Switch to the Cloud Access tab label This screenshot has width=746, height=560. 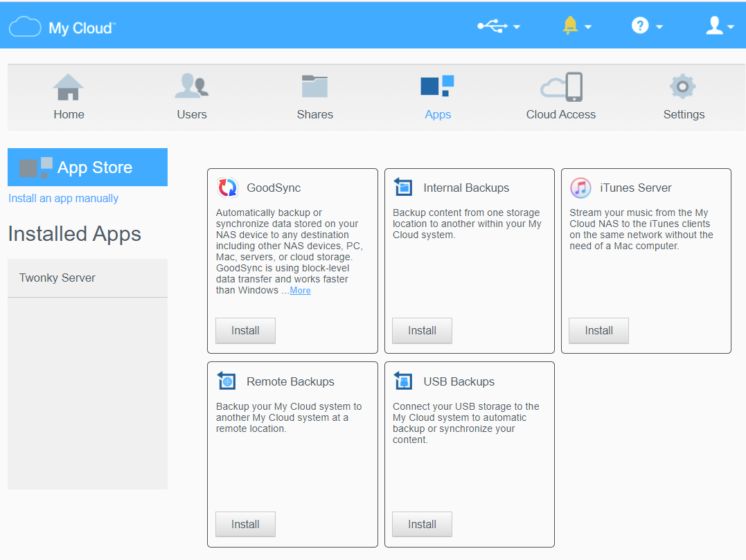pyautogui.click(x=561, y=115)
